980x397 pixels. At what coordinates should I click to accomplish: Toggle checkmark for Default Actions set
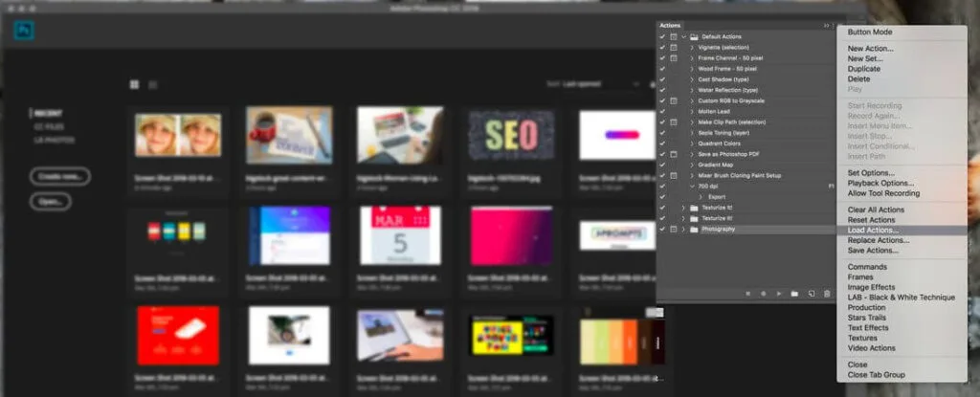(x=662, y=36)
